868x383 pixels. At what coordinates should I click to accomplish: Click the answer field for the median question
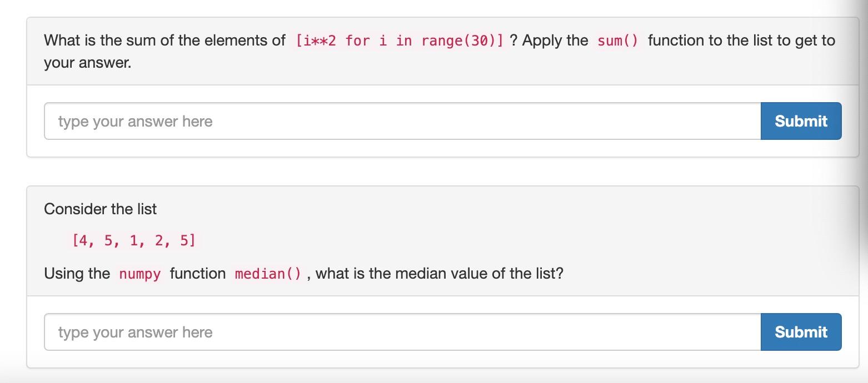coord(402,332)
